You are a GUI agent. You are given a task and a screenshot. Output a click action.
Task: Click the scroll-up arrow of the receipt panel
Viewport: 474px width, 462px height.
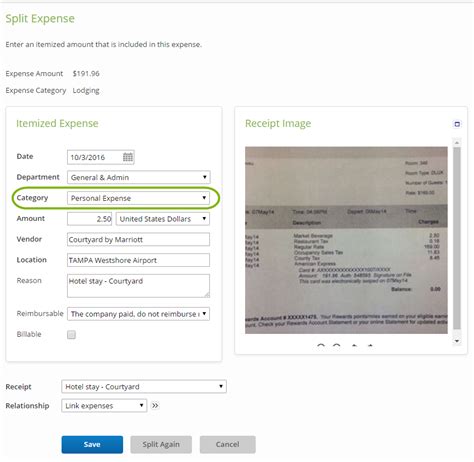(x=457, y=143)
